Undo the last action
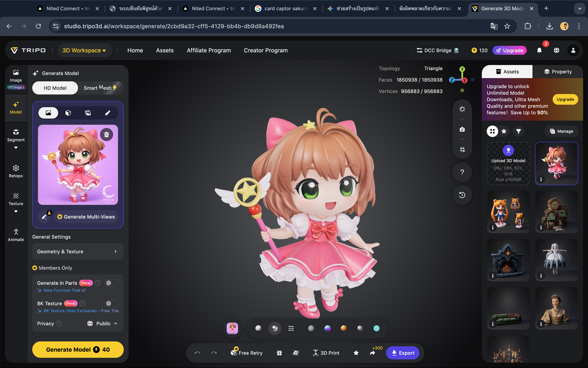Image resolution: width=588 pixels, height=368 pixels. (x=197, y=353)
